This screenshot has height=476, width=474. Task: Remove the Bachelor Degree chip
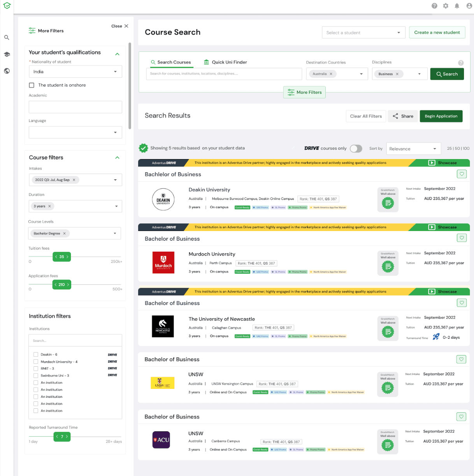click(x=65, y=233)
